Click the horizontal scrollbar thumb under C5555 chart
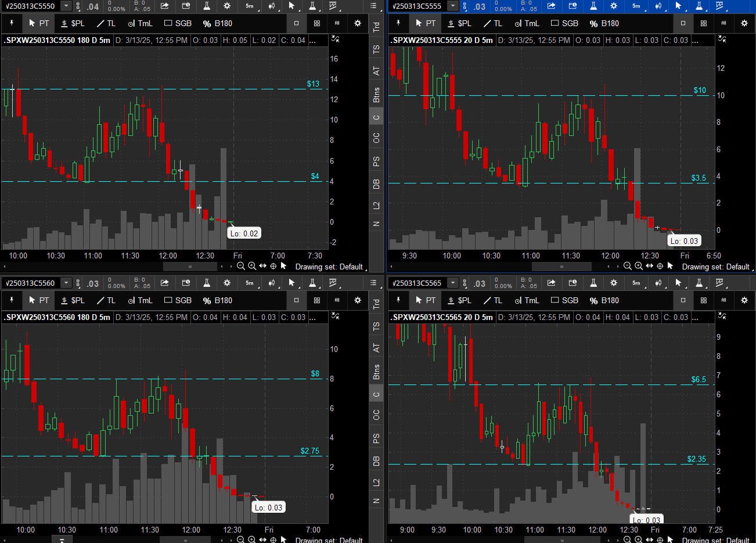756x543 pixels. [561, 267]
